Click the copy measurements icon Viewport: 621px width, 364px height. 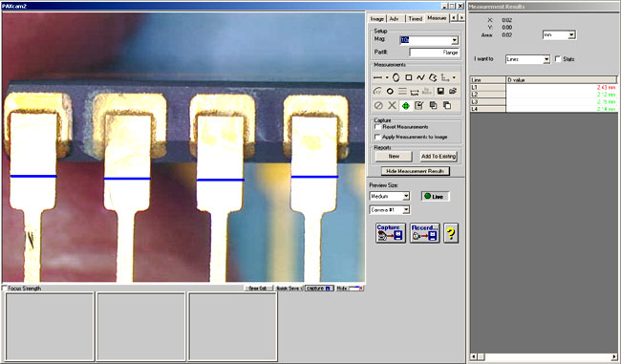pyautogui.click(x=434, y=105)
